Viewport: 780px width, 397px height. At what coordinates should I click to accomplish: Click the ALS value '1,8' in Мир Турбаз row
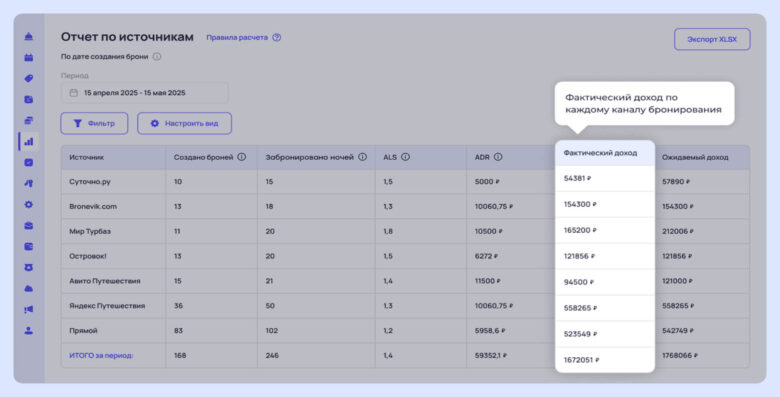pyautogui.click(x=388, y=231)
